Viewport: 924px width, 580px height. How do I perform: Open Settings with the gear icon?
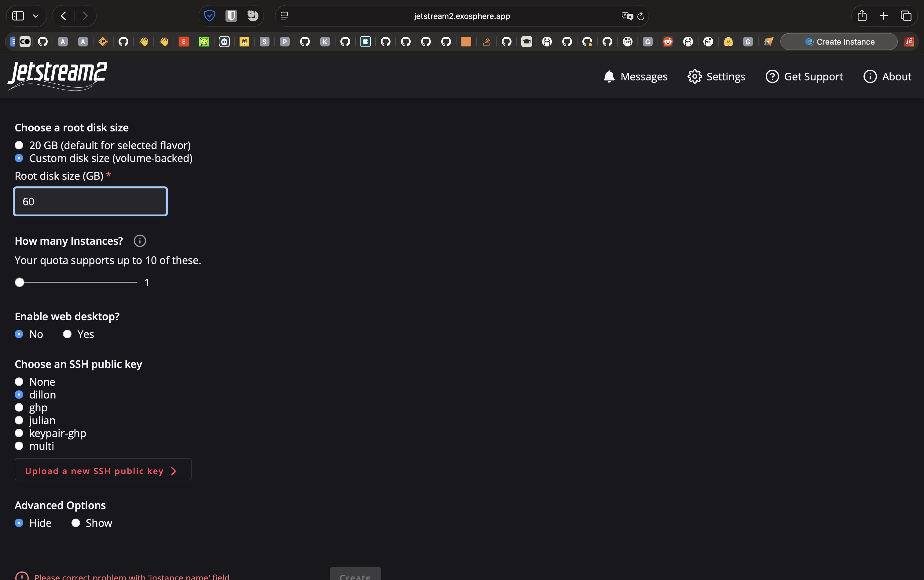point(716,76)
